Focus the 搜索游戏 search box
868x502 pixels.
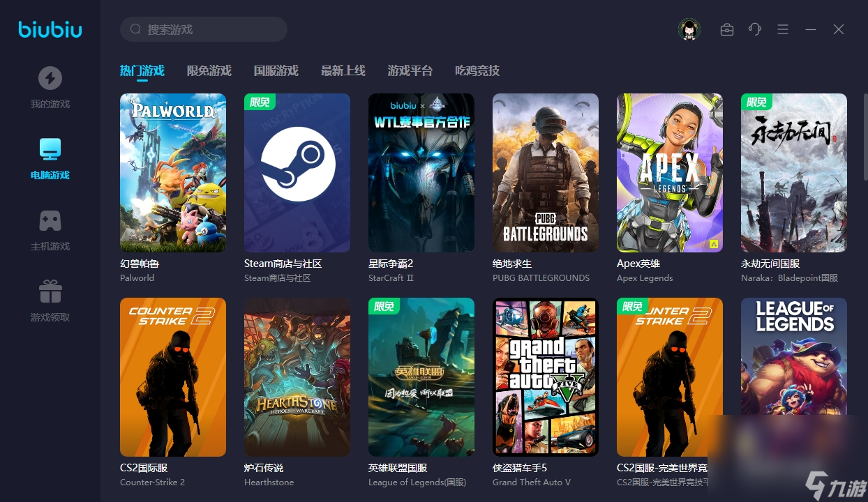coord(204,29)
